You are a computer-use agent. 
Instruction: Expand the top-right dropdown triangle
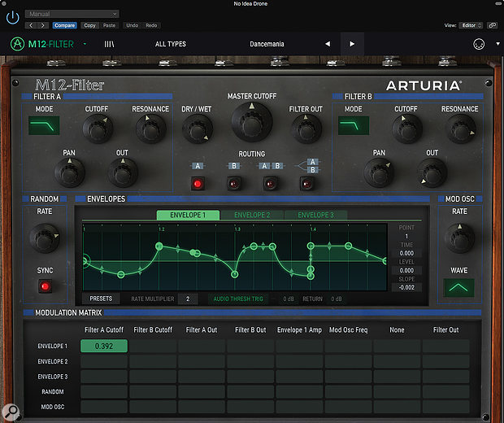pos(497,44)
